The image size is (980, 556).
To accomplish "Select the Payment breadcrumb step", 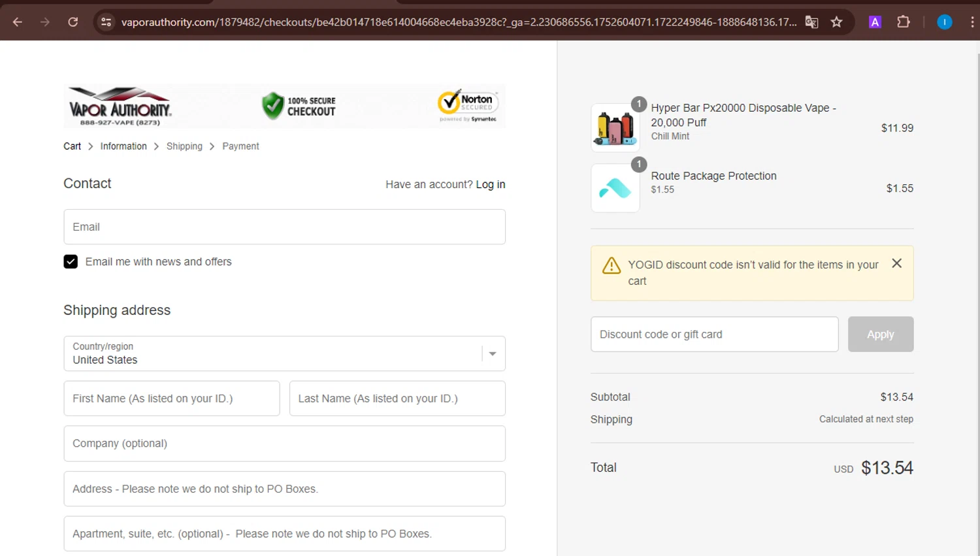I will pos(240,146).
